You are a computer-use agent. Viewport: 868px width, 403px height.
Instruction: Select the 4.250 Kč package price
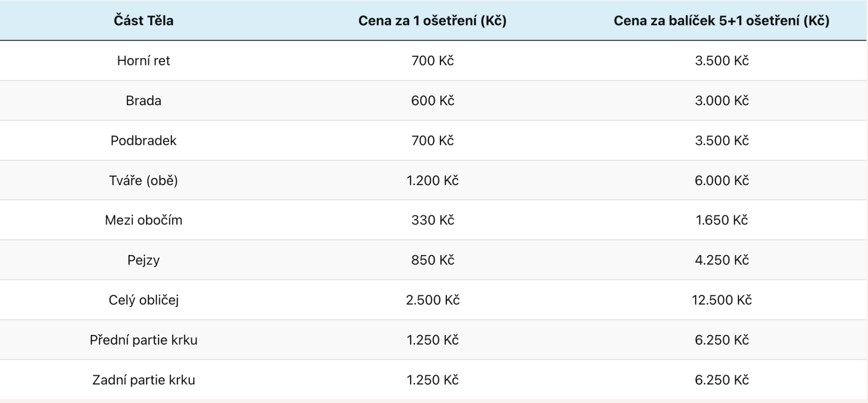click(721, 260)
